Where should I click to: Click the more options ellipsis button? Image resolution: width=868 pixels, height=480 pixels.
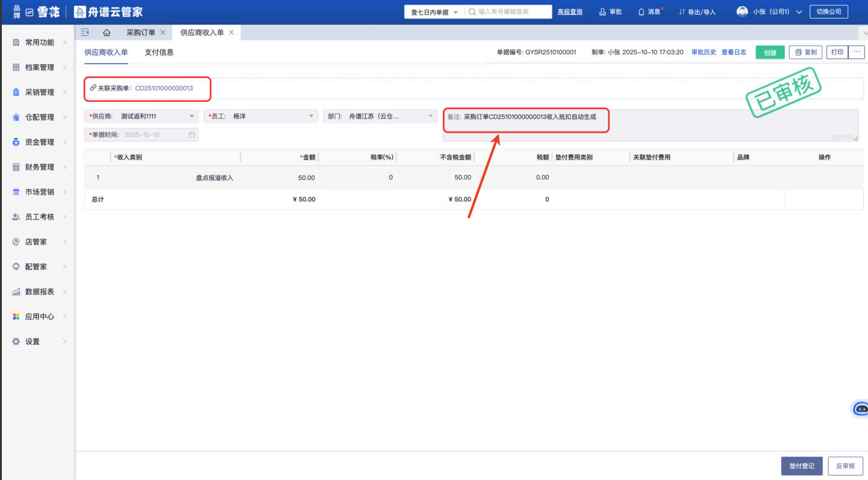pyautogui.click(x=856, y=52)
